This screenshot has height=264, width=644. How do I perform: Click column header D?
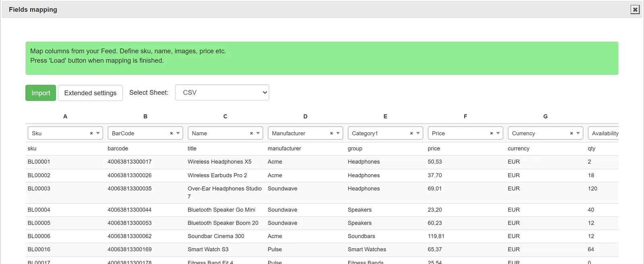click(x=305, y=116)
